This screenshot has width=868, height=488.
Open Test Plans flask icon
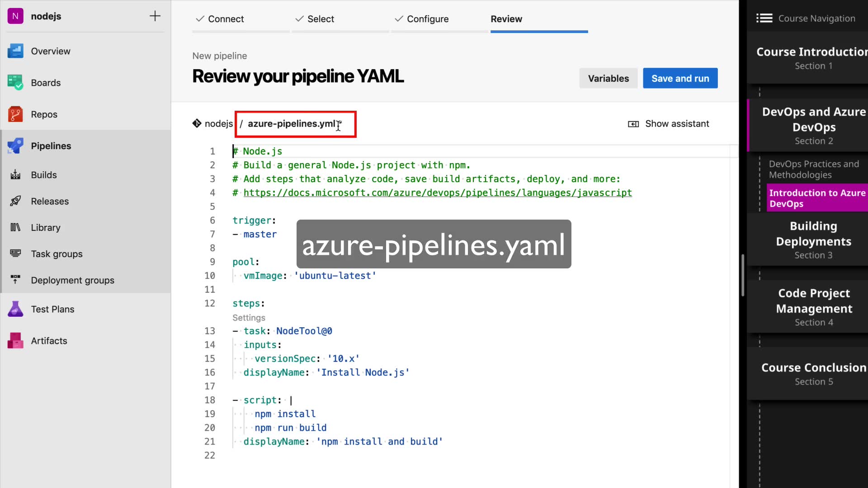pyautogui.click(x=15, y=309)
